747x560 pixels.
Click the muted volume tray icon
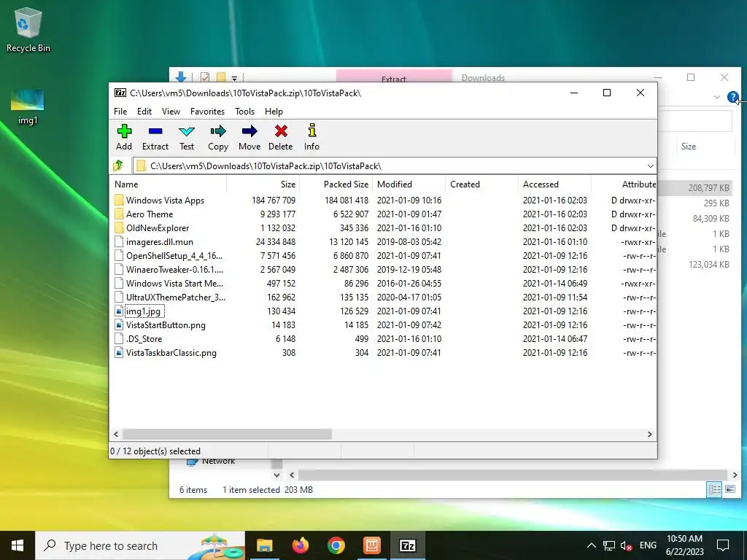pos(626,545)
